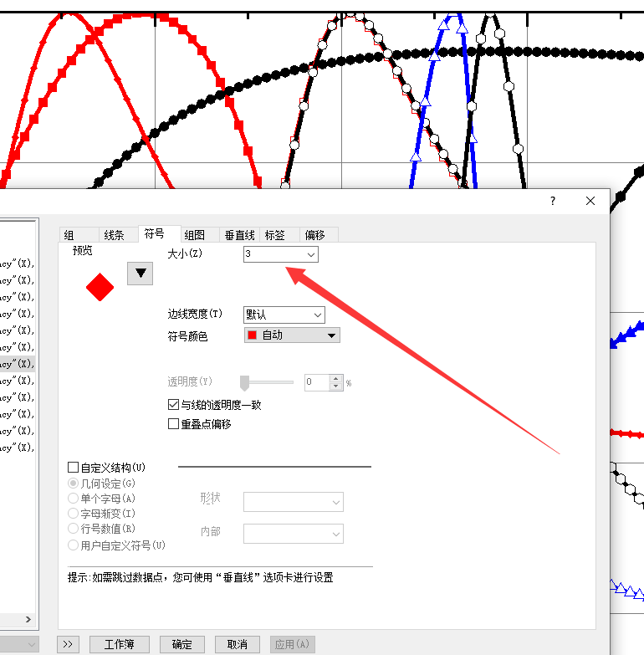Enable 自定义结构(U) checkbox
644x655 pixels.
coord(73,467)
